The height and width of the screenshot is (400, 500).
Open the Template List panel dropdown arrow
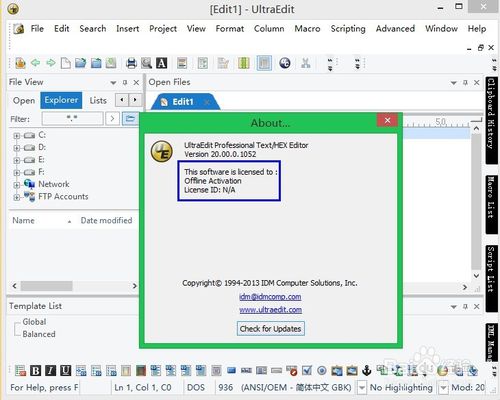[453, 307]
